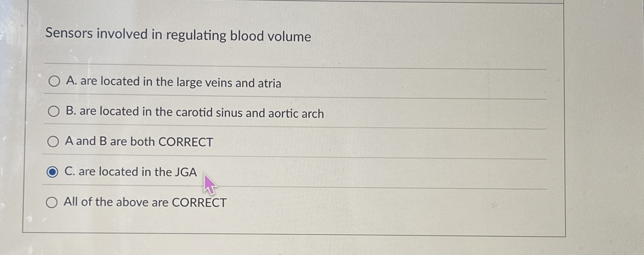Select the 'A and B are both CORRECT' radio button
This screenshot has width=644, height=255.
click(54, 142)
